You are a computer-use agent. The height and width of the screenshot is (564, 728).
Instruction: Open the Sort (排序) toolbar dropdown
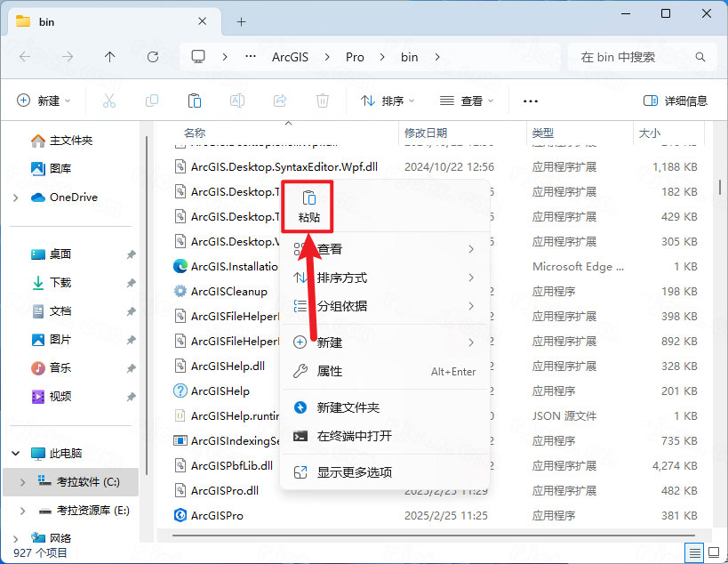click(x=388, y=101)
